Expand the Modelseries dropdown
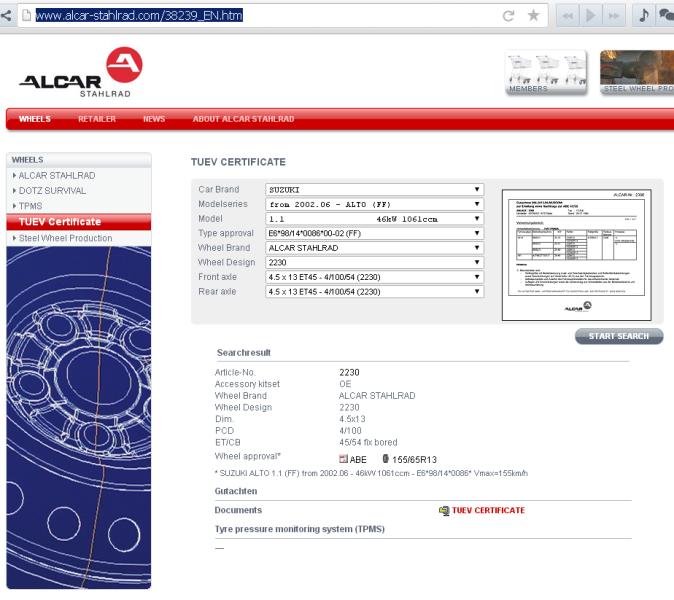674x600 pixels. pos(374,204)
